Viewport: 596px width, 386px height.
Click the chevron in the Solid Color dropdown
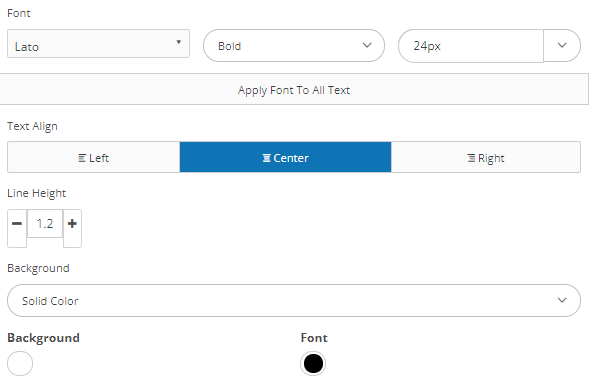[x=562, y=300]
